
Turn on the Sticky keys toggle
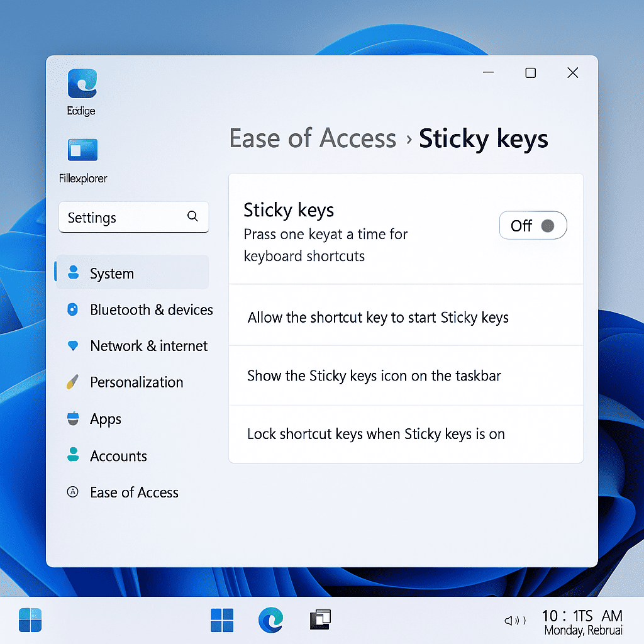pyautogui.click(x=533, y=225)
